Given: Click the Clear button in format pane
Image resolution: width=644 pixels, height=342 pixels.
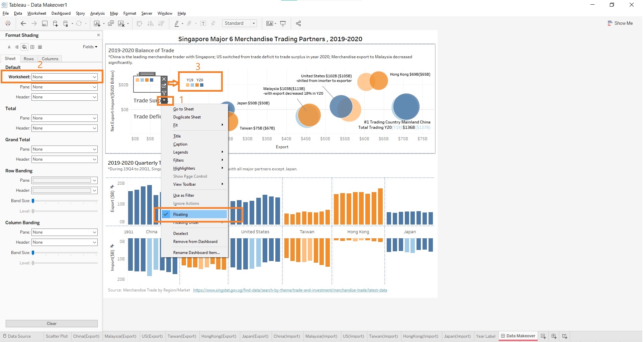Looking at the screenshot, I should (52, 324).
